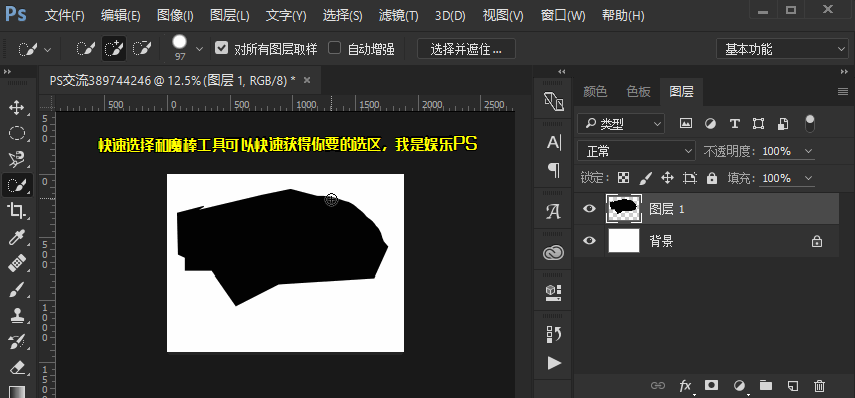Turn layer filtering switch on or off

tap(810, 123)
